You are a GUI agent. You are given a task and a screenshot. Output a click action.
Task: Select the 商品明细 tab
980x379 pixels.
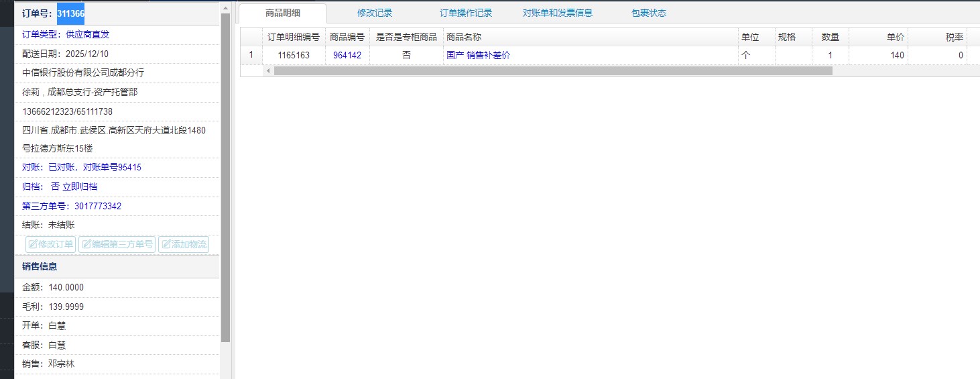tap(283, 13)
